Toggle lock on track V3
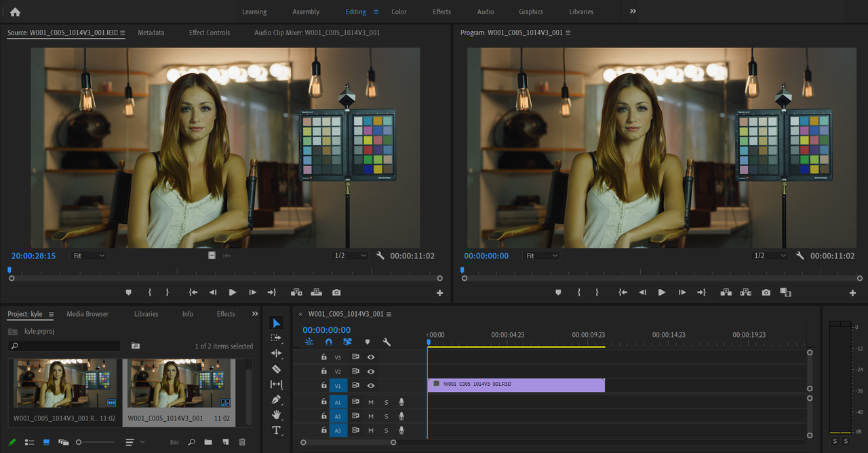Image resolution: width=868 pixels, height=453 pixels. (x=323, y=357)
